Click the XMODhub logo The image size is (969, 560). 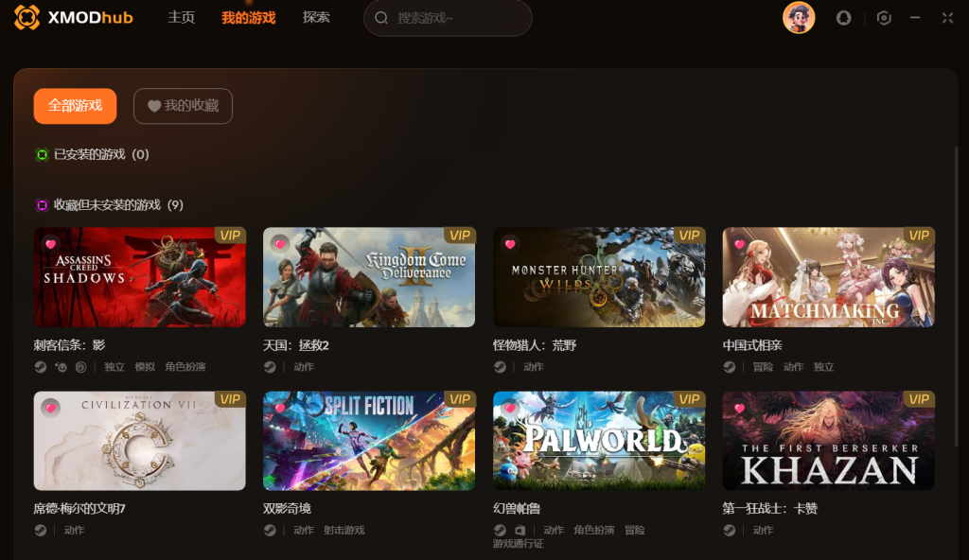74,17
